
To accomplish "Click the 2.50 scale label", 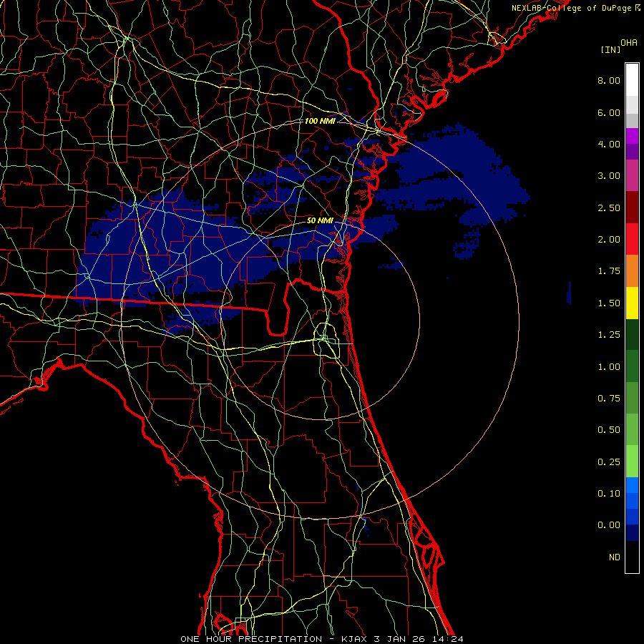I will coord(609,208).
